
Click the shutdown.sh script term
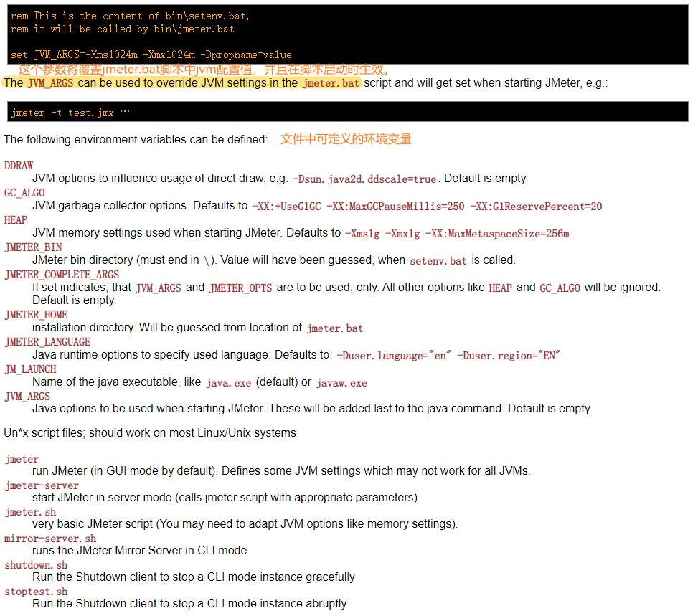click(x=37, y=566)
